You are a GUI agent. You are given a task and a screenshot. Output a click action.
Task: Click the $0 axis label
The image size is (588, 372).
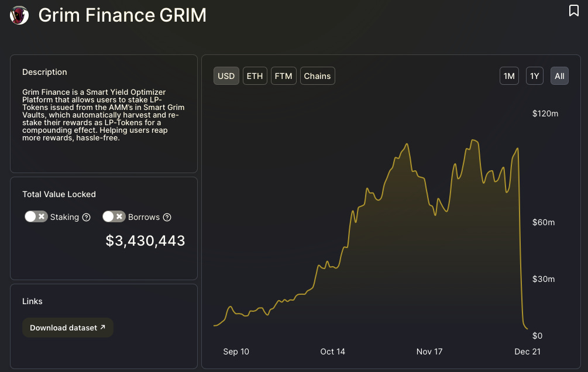[537, 335]
